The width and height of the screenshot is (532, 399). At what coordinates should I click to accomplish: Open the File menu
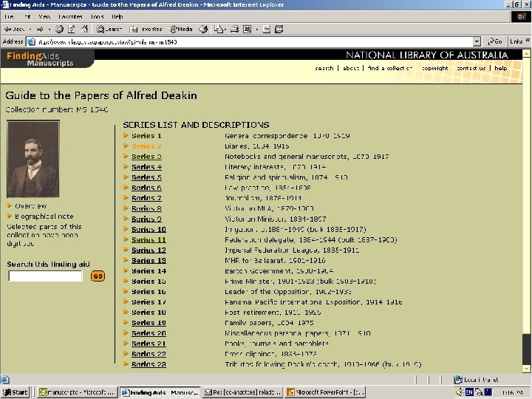pos(9,16)
